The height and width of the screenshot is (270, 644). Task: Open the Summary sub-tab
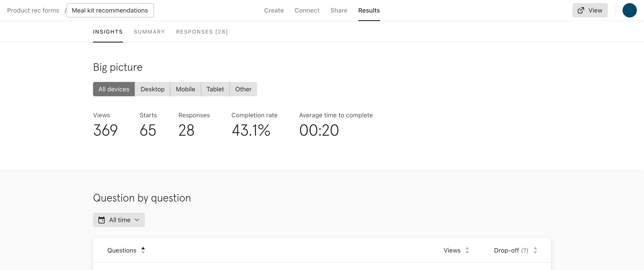click(149, 32)
